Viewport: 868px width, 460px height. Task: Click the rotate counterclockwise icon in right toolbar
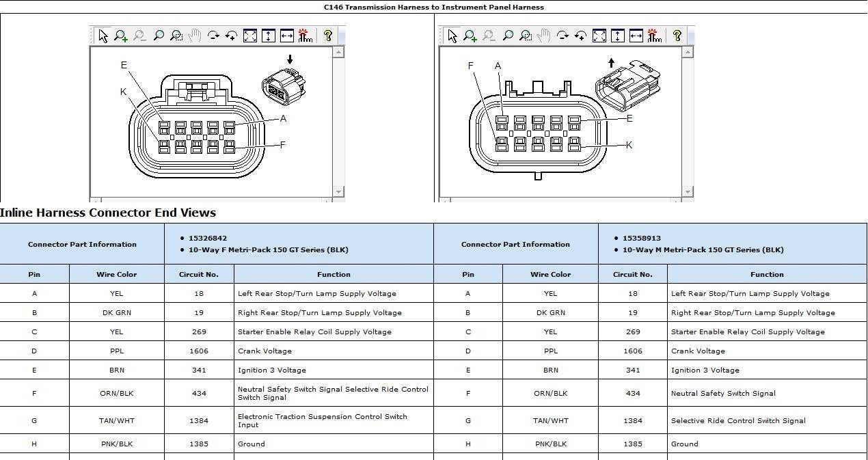coord(580,34)
